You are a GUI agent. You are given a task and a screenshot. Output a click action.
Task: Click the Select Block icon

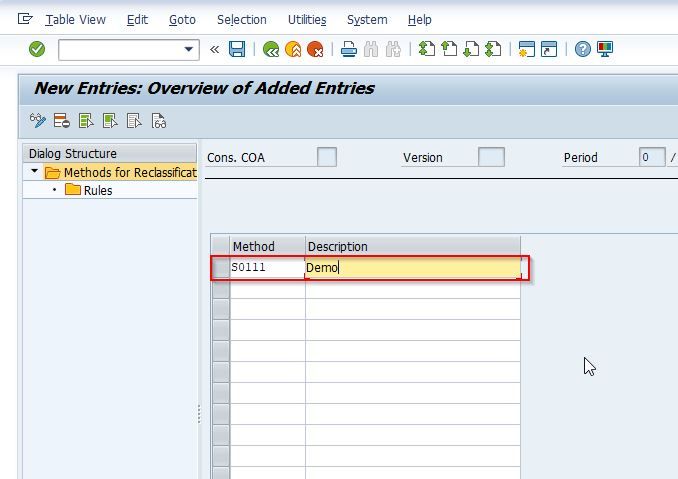[110, 121]
